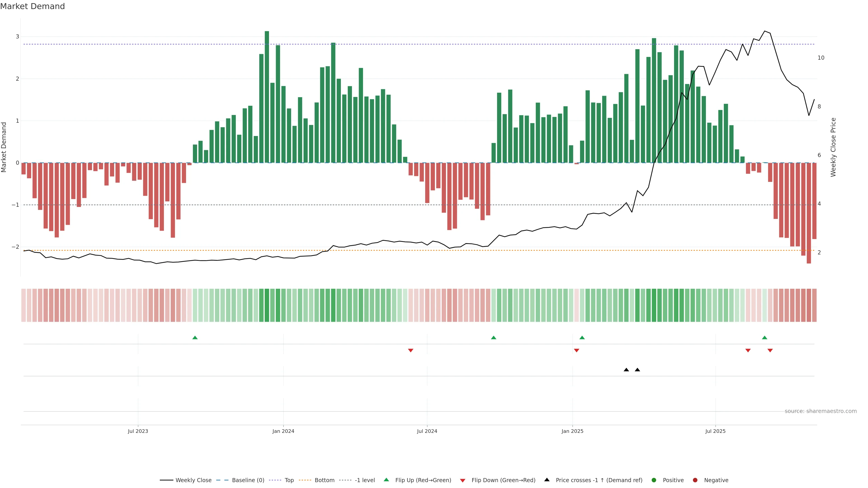This screenshot has width=868, height=488.
Task: Click the red flip-down marker at Jan 2025
Action: pyautogui.click(x=577, y=351)
